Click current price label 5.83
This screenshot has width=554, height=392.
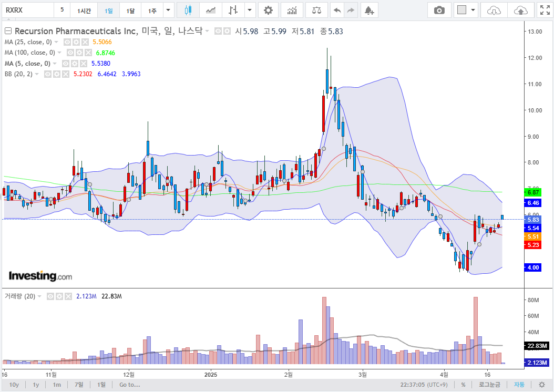pyautogui.click(x=533, y=220)
